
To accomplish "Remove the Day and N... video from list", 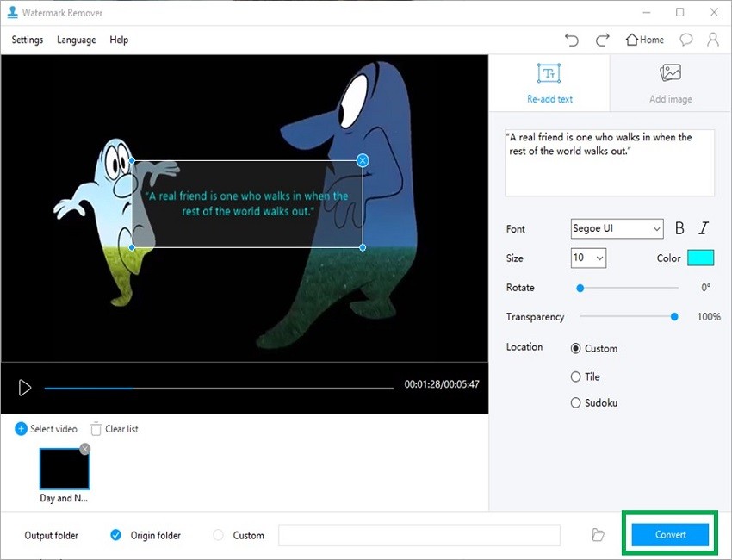I will pos(84,449).
